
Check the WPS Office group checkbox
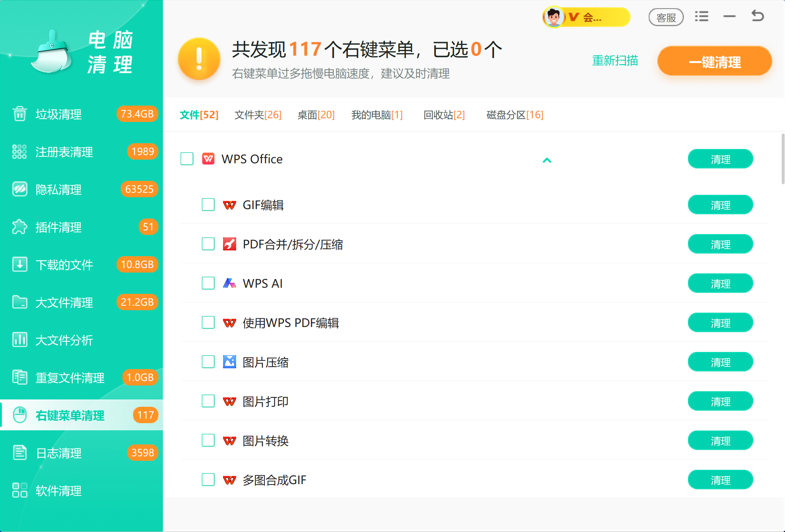pos(187,159)
